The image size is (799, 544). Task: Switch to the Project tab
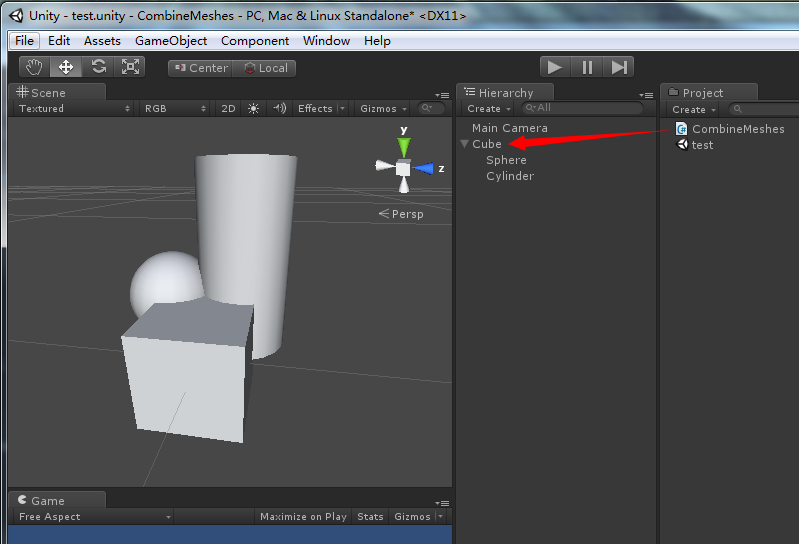(709, 93)
